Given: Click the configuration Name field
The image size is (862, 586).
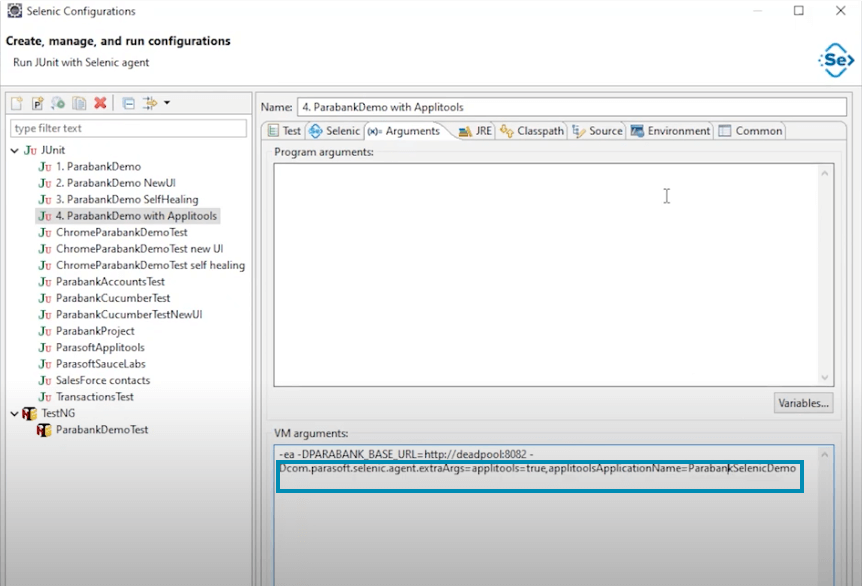Looking at the screenshot, I should tap(572, 107).
